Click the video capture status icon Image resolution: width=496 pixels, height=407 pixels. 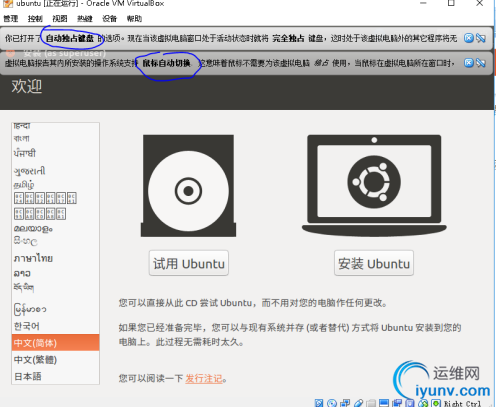click(x=397, y=403)
